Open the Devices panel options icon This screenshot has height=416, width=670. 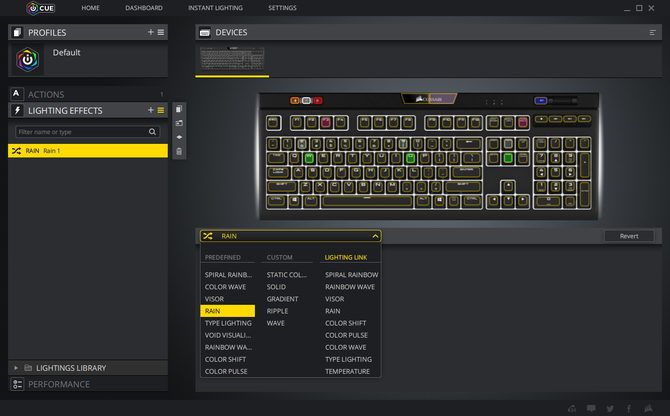pos(652,32)
